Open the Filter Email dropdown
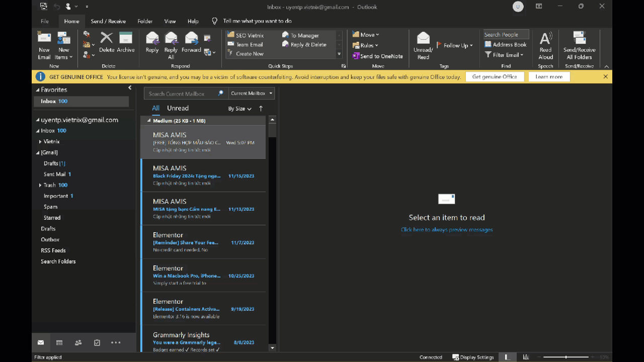Screen dimensions: 644x362 pyautogui.click(x=504, y=55)
